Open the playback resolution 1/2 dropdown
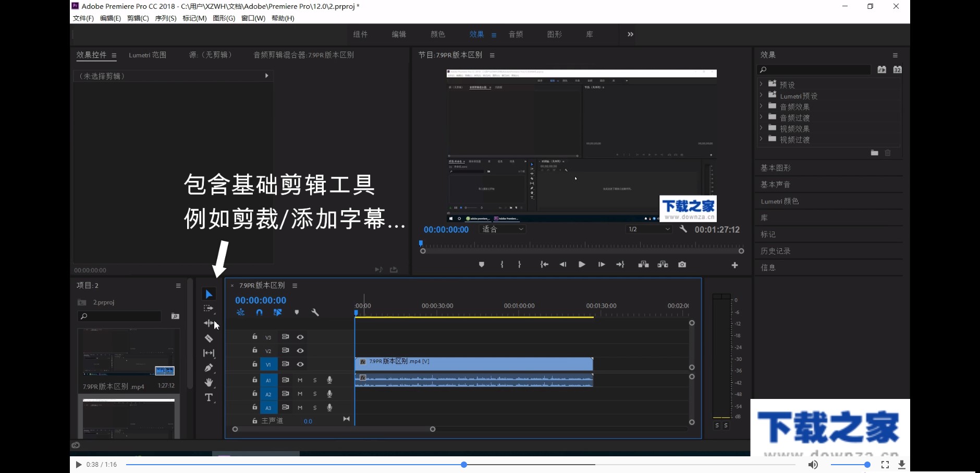Viewport: 980px width, 473px height. 647,229
